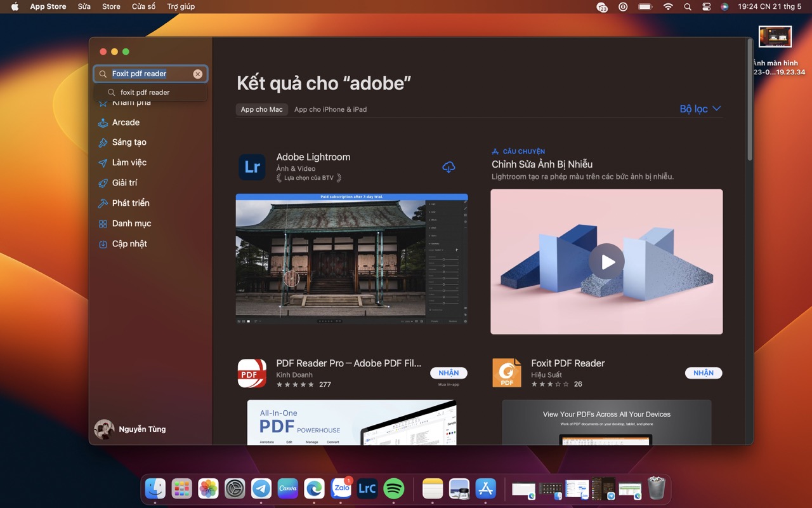Viewport: 812px width, 508px height.
Task: Open the Cửa sổ menu
Action: [143, 6]
